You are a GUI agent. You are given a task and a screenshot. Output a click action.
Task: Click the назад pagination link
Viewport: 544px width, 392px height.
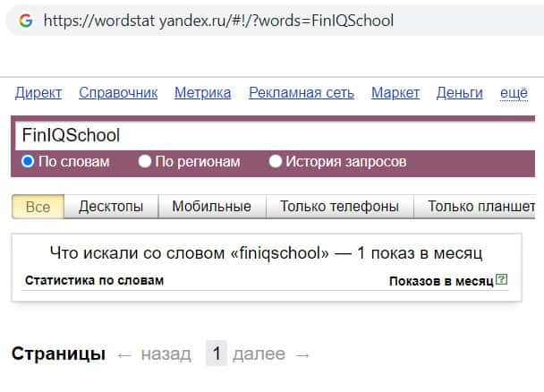(x=166, y=354)
